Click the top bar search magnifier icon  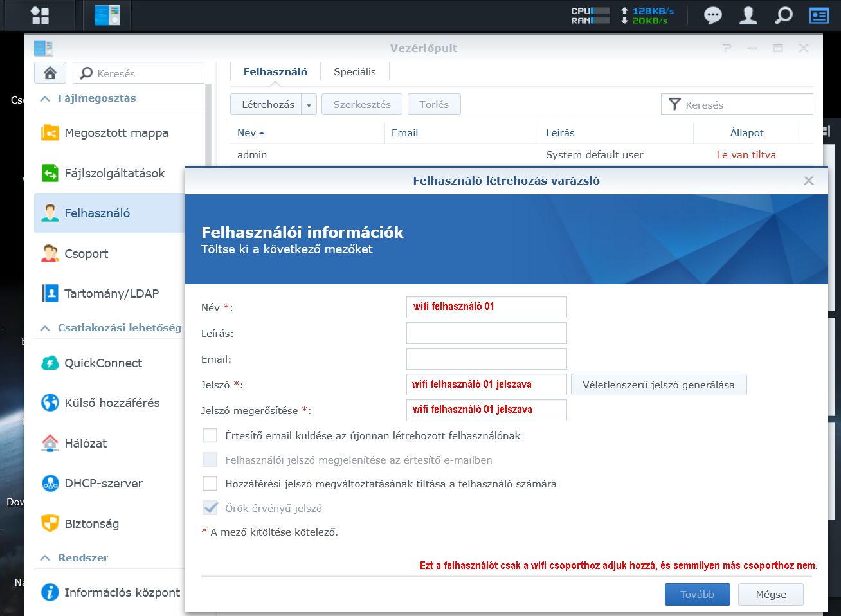(x=783, y=15)
